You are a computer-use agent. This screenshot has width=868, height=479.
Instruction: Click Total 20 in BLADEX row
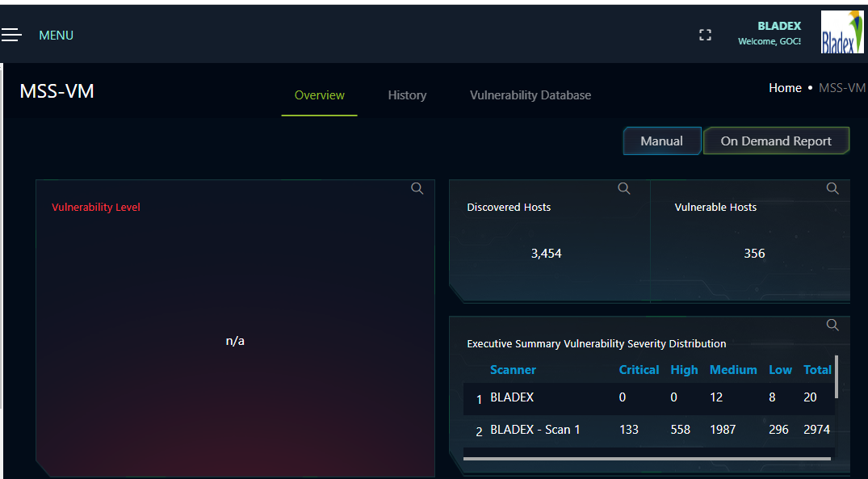point(811,397)
